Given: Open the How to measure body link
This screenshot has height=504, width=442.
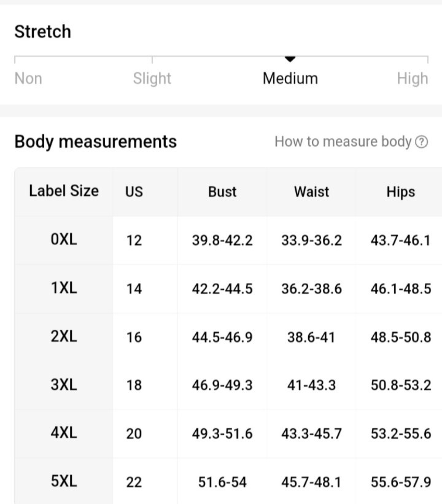Looking at the screenshot, I should click(x=351, y=142).
